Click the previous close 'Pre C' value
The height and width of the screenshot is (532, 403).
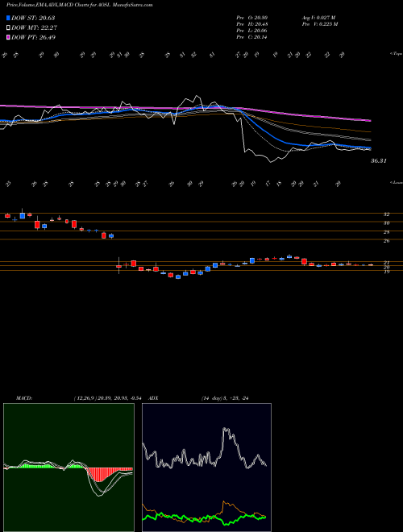(x=251, y=37)
